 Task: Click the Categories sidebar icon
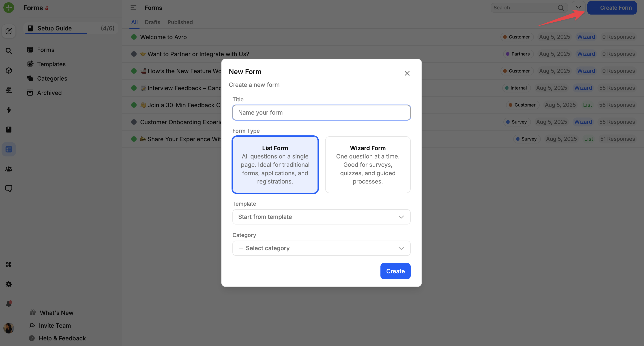click(30, 79)
